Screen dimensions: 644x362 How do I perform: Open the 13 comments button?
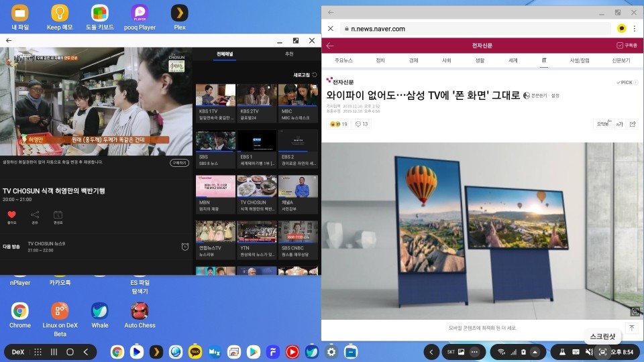pyautogui.click(x=362, y=124)
